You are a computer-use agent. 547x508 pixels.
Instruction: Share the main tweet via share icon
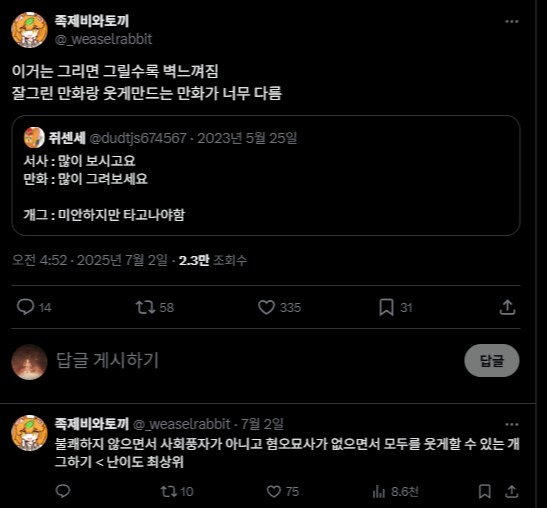coord(508,307)
